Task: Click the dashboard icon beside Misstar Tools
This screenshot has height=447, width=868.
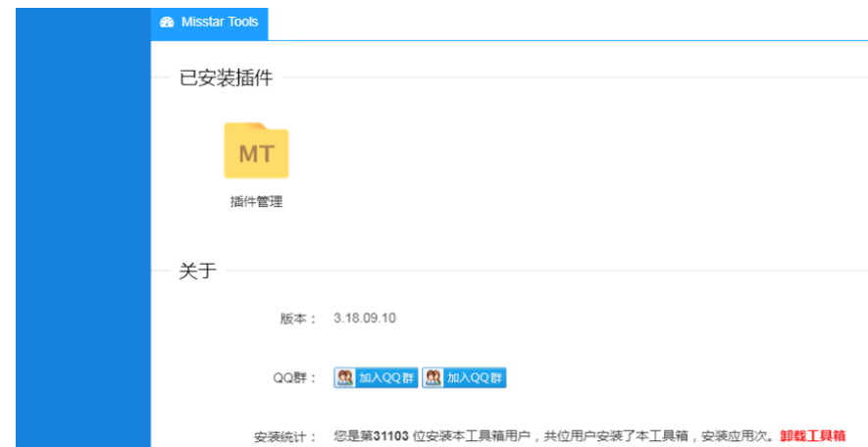Action: 167,23
